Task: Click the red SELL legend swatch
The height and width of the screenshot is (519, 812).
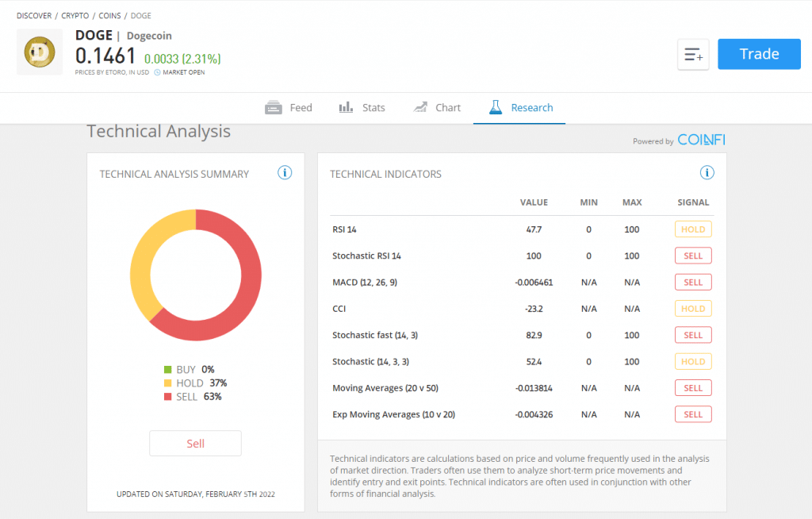Action: click(167, 397)
